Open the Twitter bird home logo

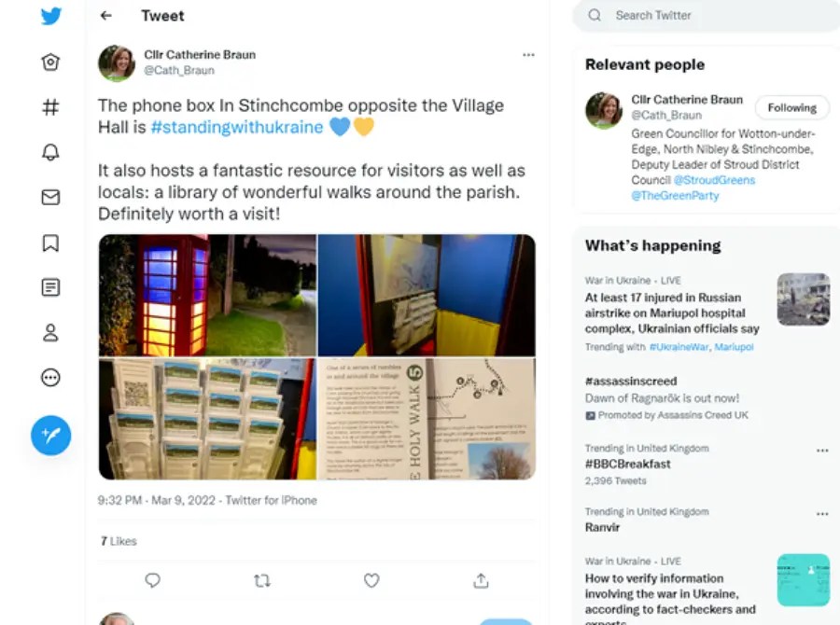coord(51,16)
